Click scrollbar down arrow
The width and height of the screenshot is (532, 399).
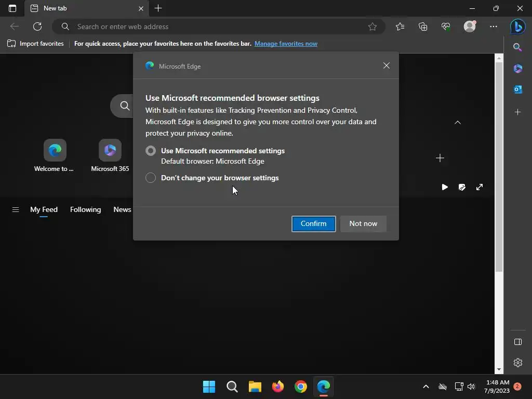click(x=499, y=369)
